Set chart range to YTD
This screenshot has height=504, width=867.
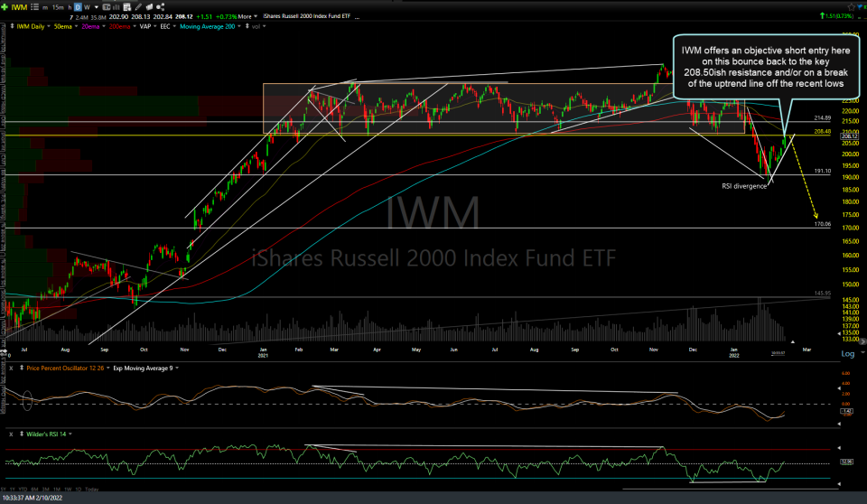[23, 489]
